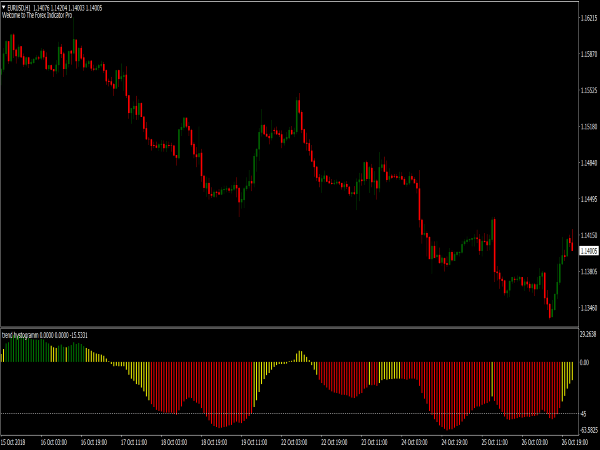Click the -63.5825 indicator scale value
The width and height of the screenshot is (600, 450).
click(589, 430)
